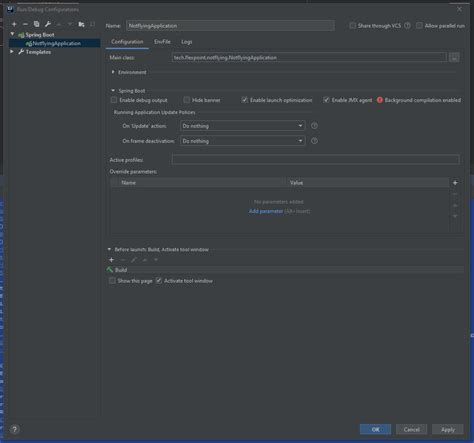This screenshot has height=443, width=474.
Task: Open the Edit templates wrench icon
Action: [x=48, y=24]
